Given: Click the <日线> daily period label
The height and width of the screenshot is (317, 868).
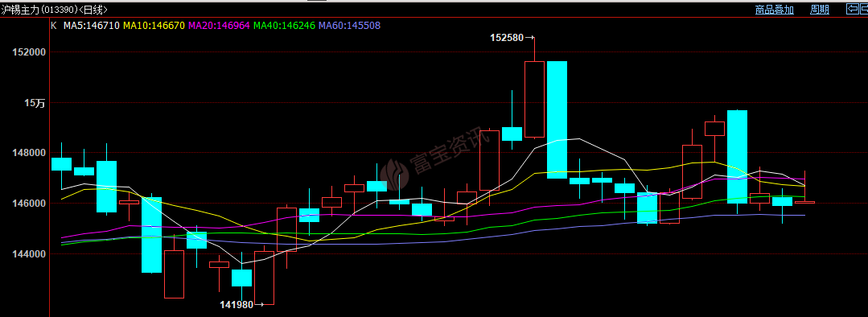Looking at the screenshot, I should (x=93, y=10).
